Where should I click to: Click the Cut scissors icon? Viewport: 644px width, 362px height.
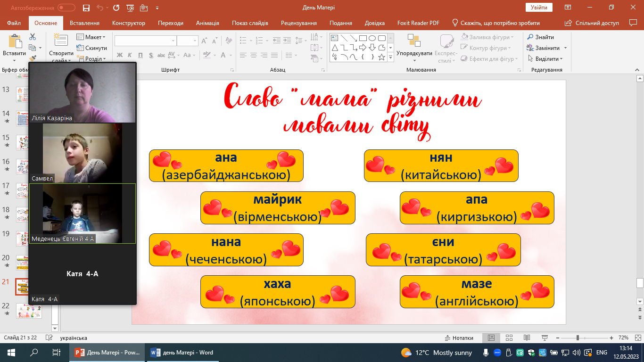coord(33,37)
